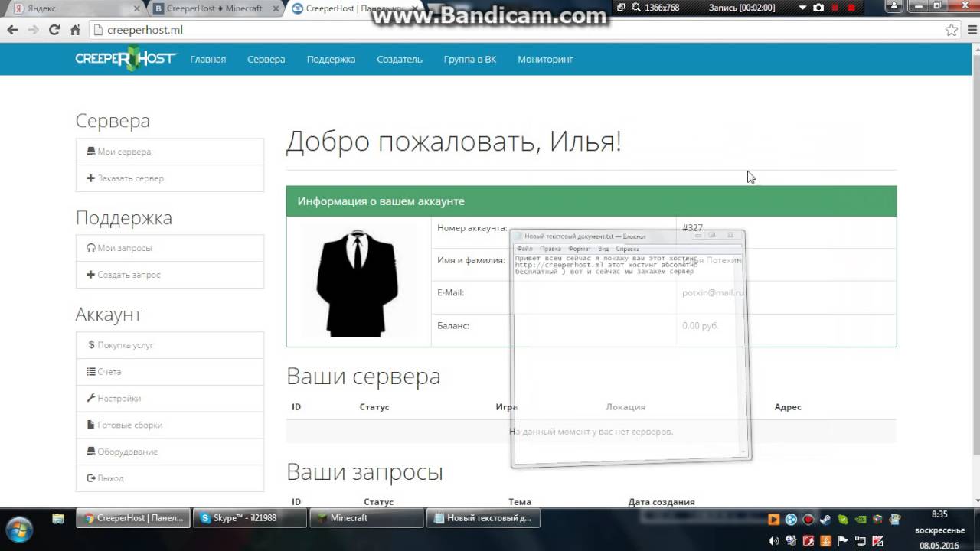Viewport: 980px width, 551px height.
Task: Open Оборудование in sidebar
Action: (170, 452)
